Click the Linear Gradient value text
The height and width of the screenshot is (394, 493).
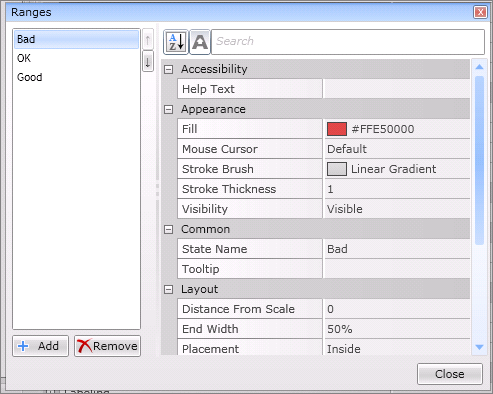[x=393, y=169]
